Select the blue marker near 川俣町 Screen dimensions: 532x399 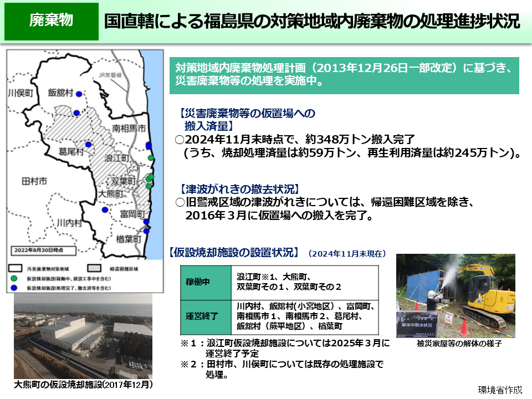point(76,112)
